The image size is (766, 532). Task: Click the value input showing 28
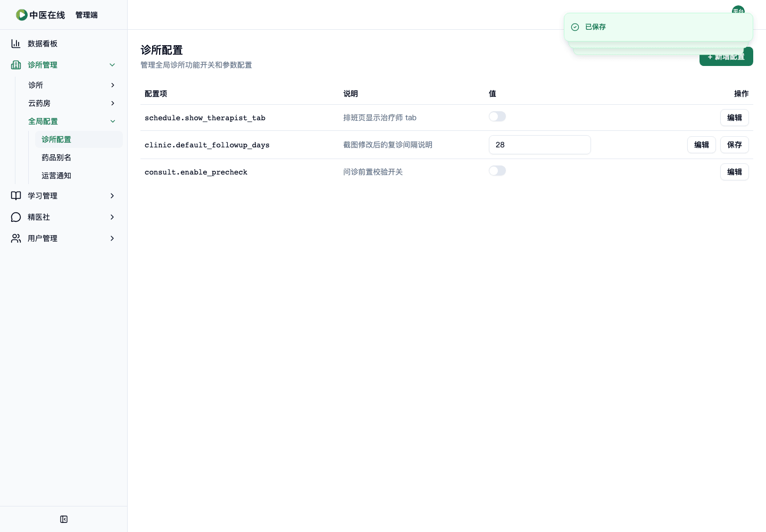click(539, 145)
